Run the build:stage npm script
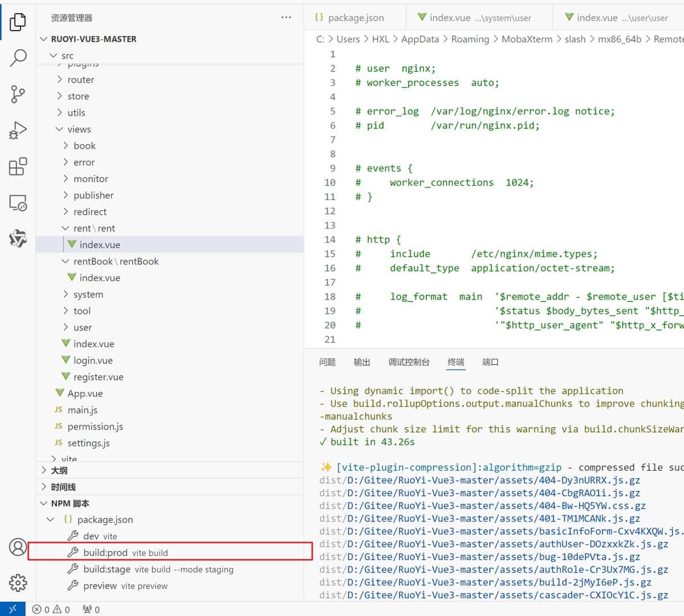684x616 pixels. 170,569
